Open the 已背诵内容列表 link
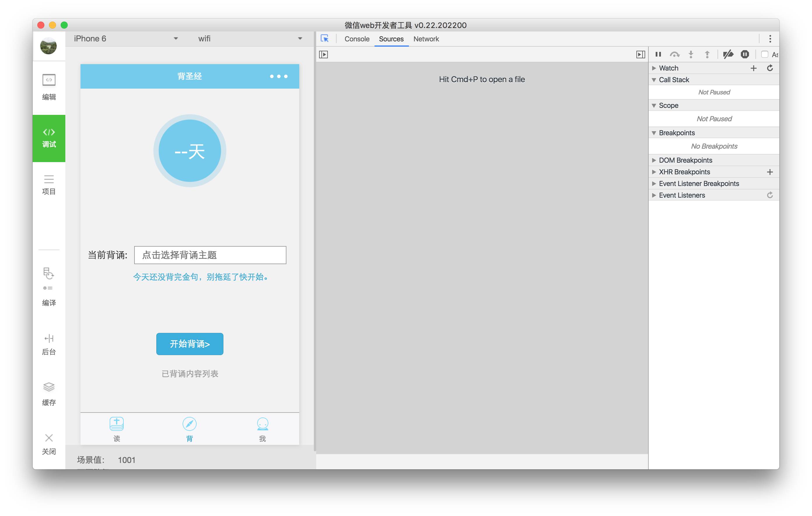Image resolution: width=812 pixels, height=516 pixels. coord(190,373)
